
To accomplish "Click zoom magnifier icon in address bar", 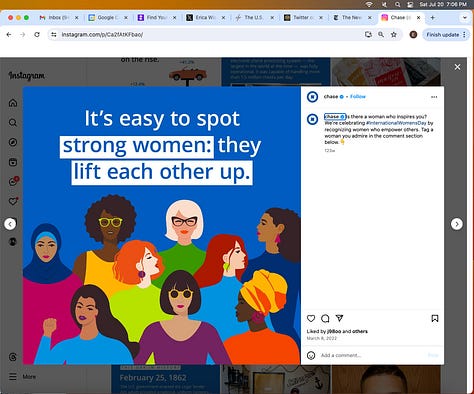I will coord(381,35).
